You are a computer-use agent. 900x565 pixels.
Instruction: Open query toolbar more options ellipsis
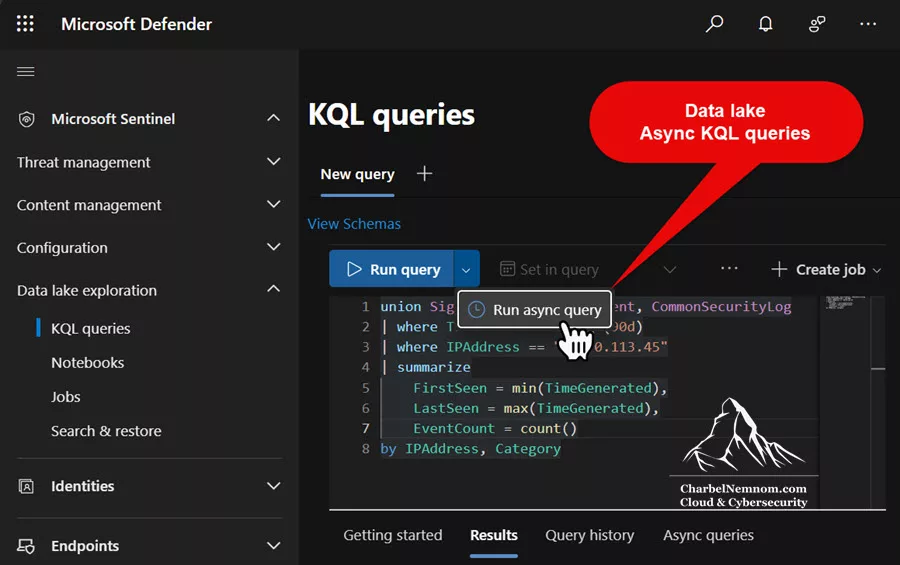(729, 268)
